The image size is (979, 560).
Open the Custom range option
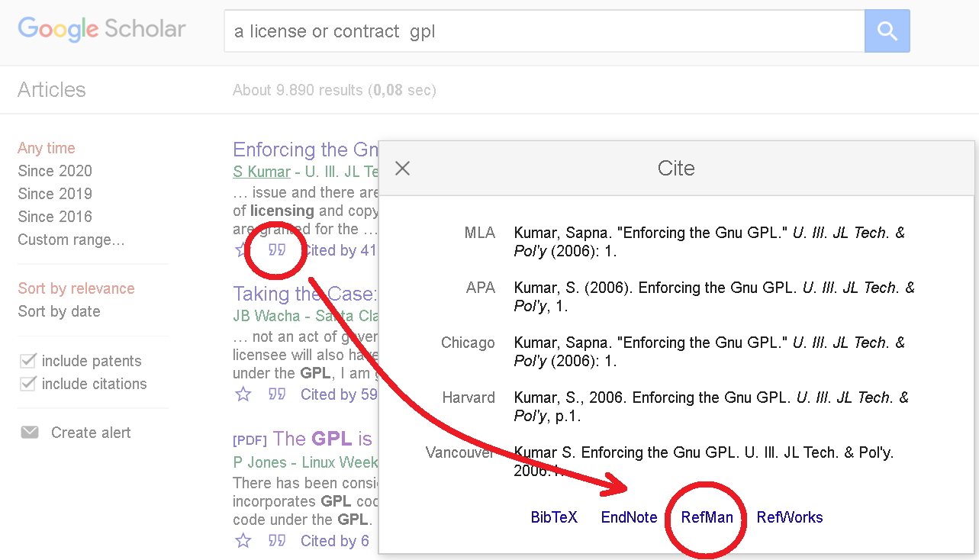(71, 240)
